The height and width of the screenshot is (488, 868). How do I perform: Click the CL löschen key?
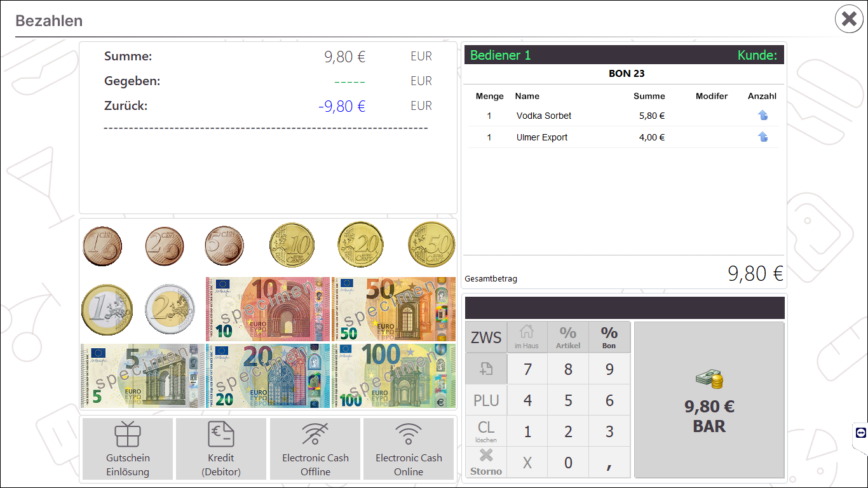click(486, 431)
